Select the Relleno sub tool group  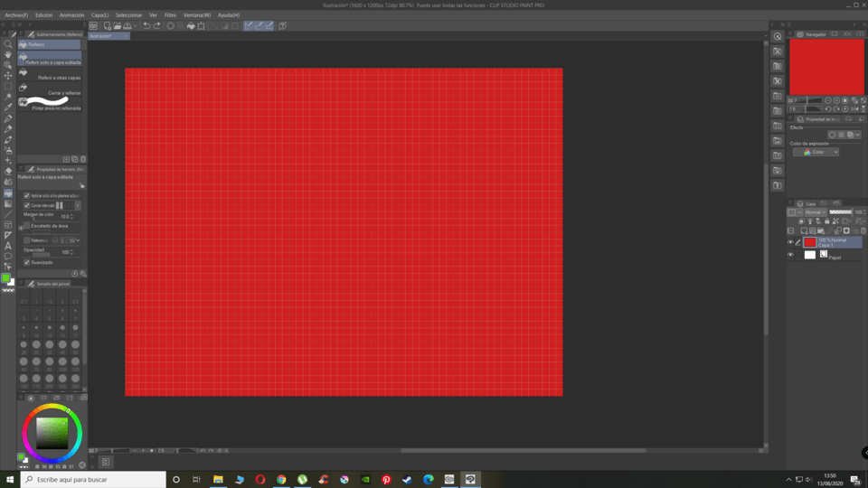point(49,44)
